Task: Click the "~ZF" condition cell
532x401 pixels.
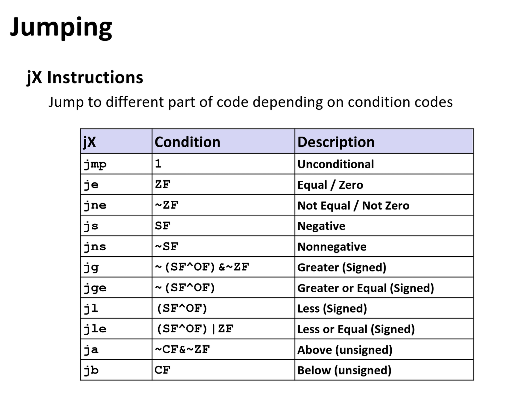Action: (x=167, y=205)
